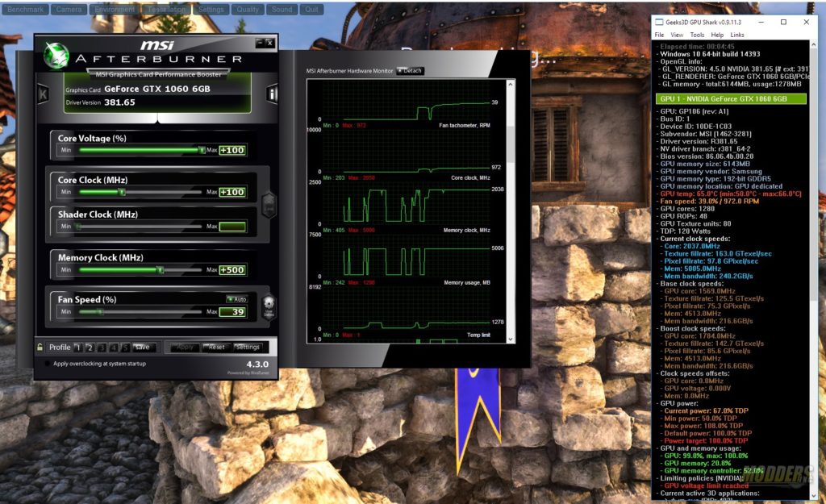Click the Memory Clock slider handle
This screenshot has height=504, width=826.
tap(161, 270)
